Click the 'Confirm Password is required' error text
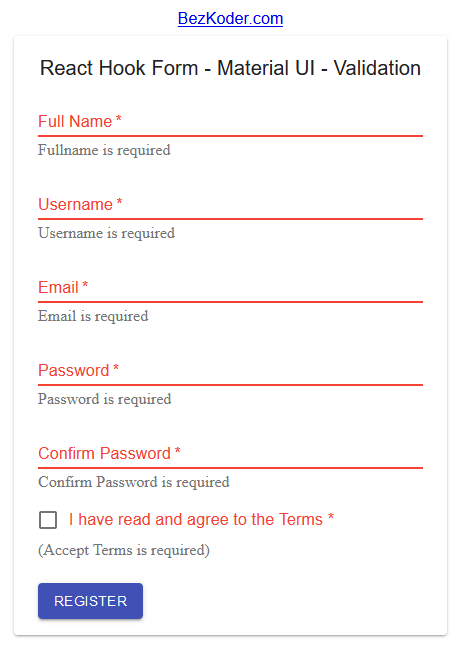Image resolution: width=460 pixels, height=650 pixels. pyautogui.click(x=133, y=482)
